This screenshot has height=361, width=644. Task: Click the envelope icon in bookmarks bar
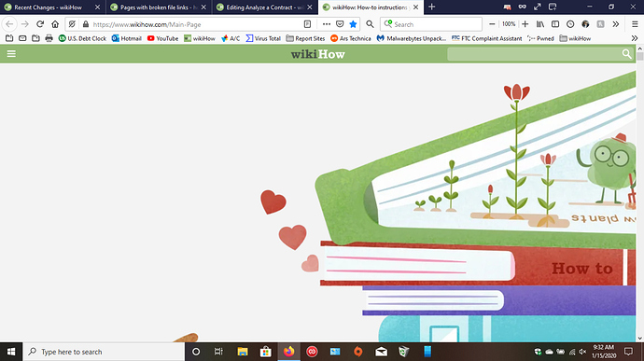click(x=22, y=38)
